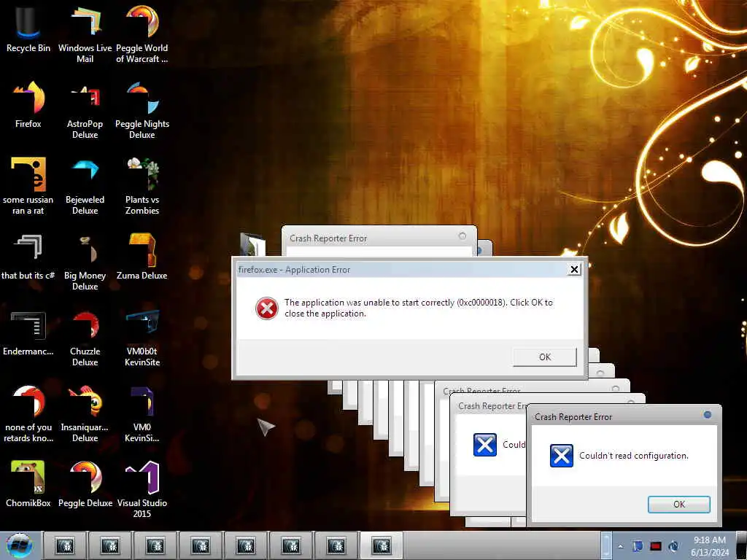Select the Big Money Deluxe shortcut
The image size is (747, 560).
tap(85, 261)
